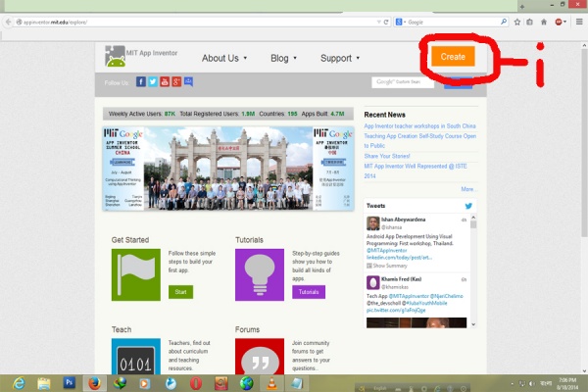Click the Twitter bird in Tweets header

coord(468,206)
